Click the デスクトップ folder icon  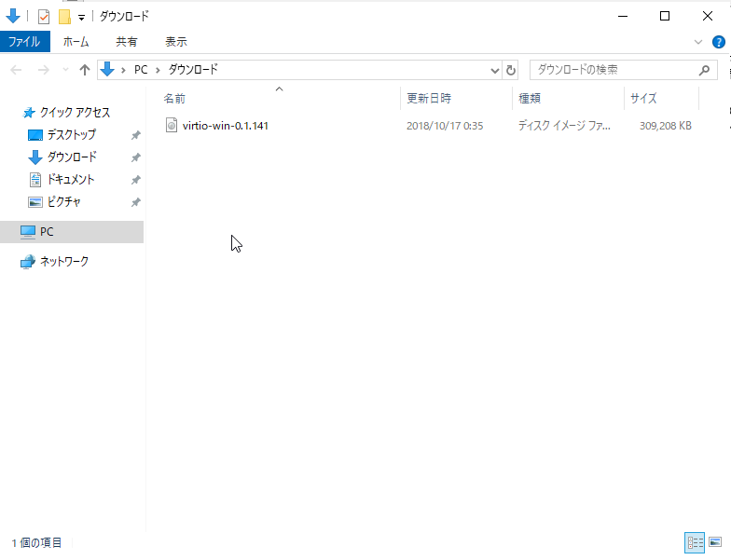click(35, 135)
